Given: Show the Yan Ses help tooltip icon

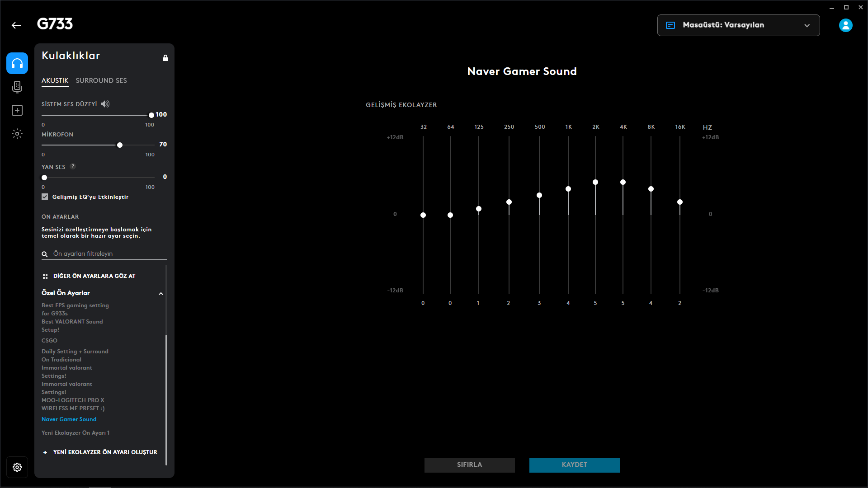Looking at the screenshot, I should (73, 166).
